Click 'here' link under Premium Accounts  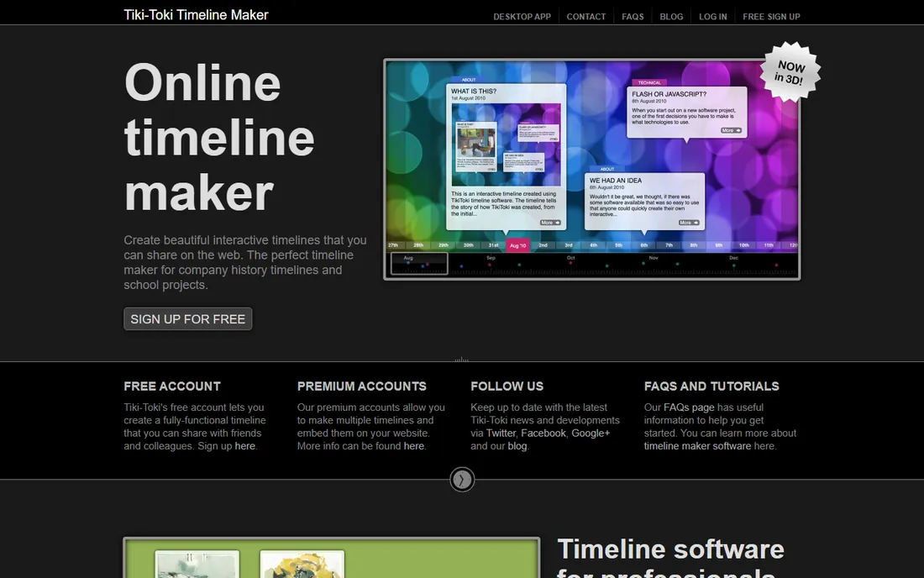[x=413, y=446]
